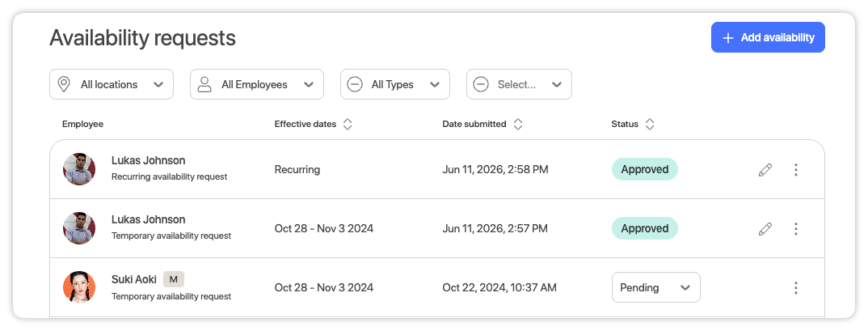
Task: Click the Oct 22, 2024, 10:37 AM date
Action: pyautogui.click(x=499, y=287)
